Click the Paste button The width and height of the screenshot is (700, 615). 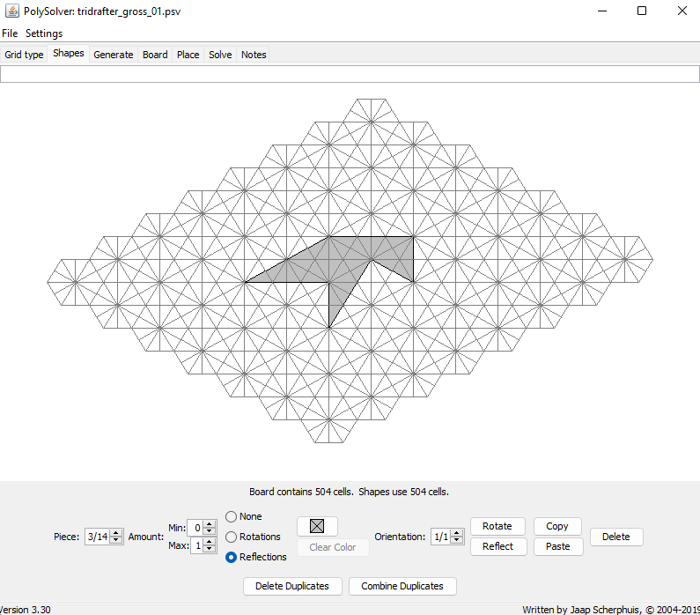click(558, 546)
